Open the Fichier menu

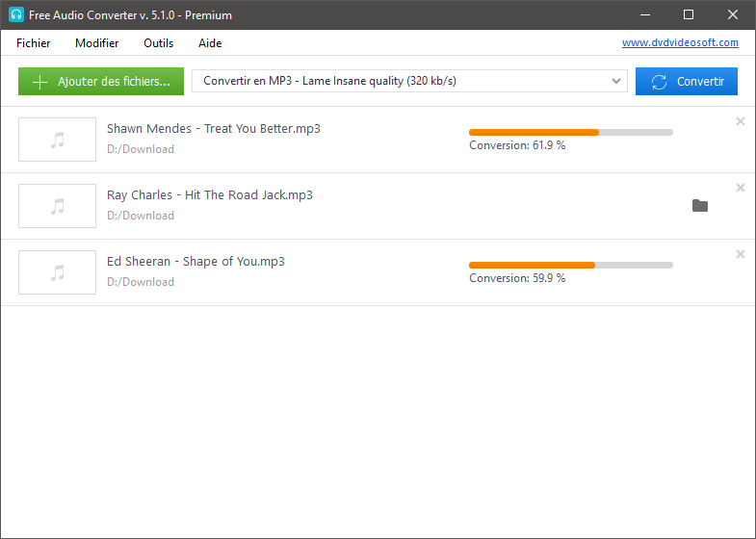coord(34,43)
